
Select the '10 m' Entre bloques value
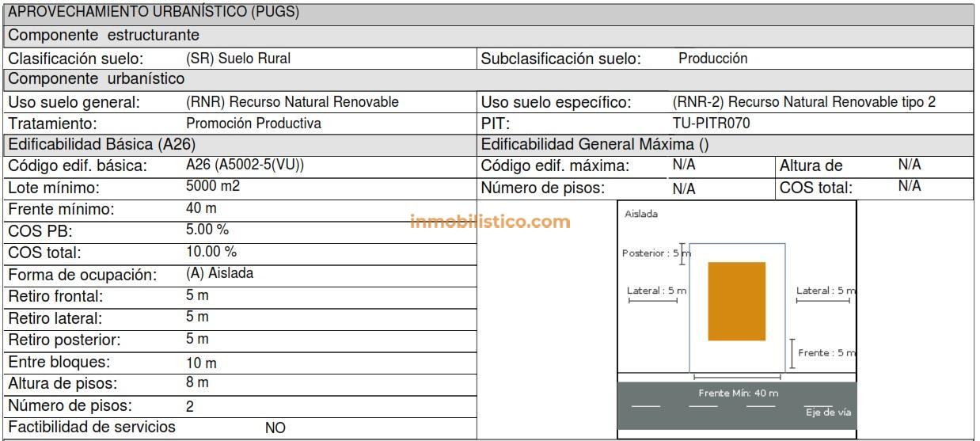pos(201,363)
